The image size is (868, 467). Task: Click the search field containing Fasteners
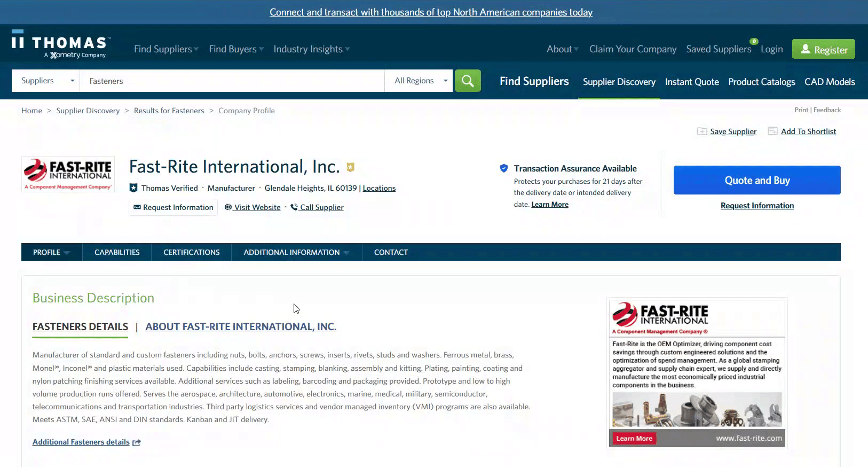click(x=232, y=81)
